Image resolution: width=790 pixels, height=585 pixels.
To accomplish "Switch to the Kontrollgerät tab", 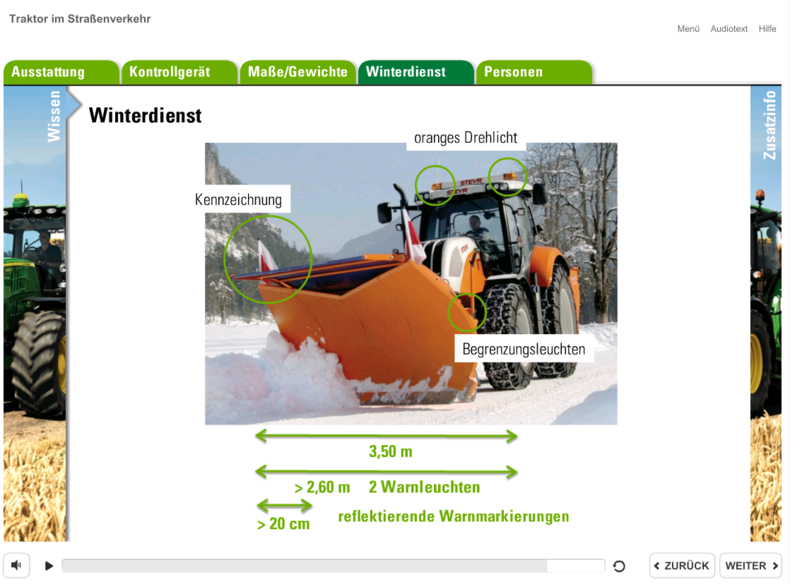I will click(x=178, y=72).
